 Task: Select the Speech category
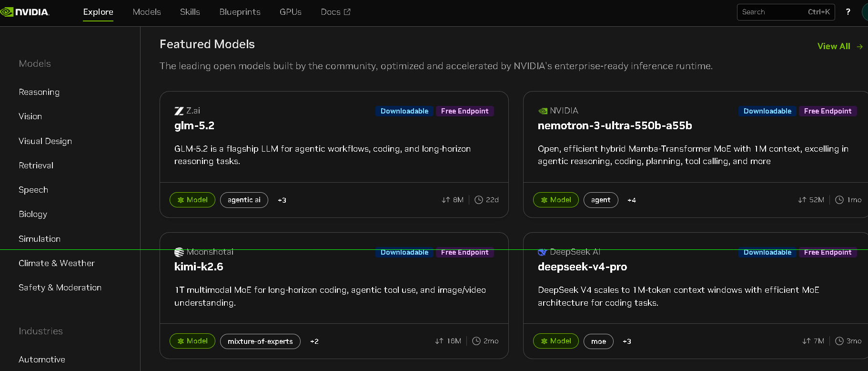(33, 190)
